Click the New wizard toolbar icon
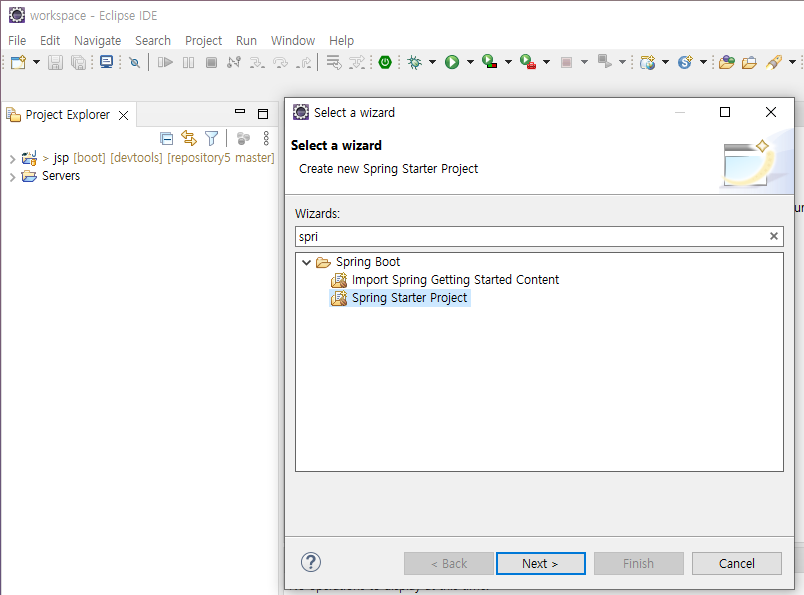This screenshot has width=804, height=595. pos(18,62)
